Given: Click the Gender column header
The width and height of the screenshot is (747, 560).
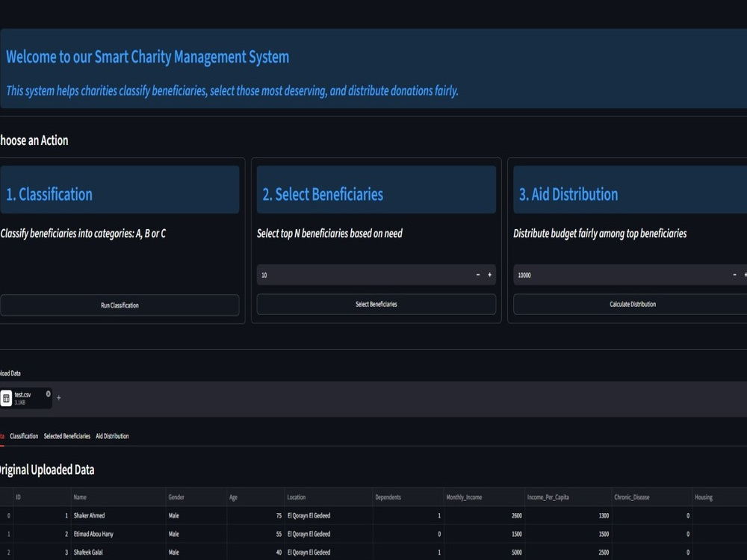Looking at the screenshot, I should 196,497.
